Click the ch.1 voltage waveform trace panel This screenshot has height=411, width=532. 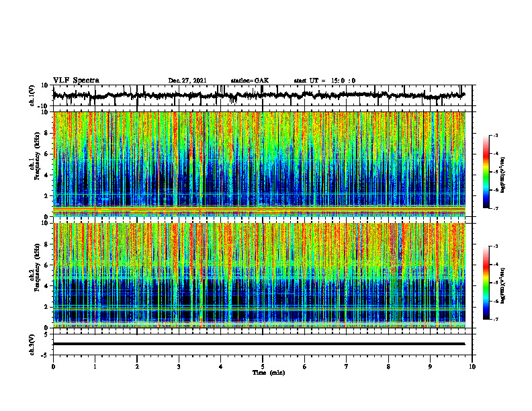click(263, 95)
